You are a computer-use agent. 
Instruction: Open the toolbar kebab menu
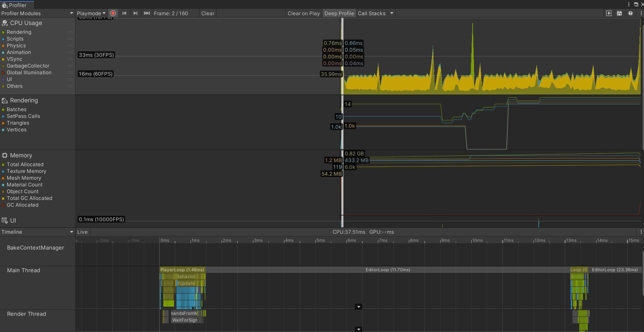[641, 13]
